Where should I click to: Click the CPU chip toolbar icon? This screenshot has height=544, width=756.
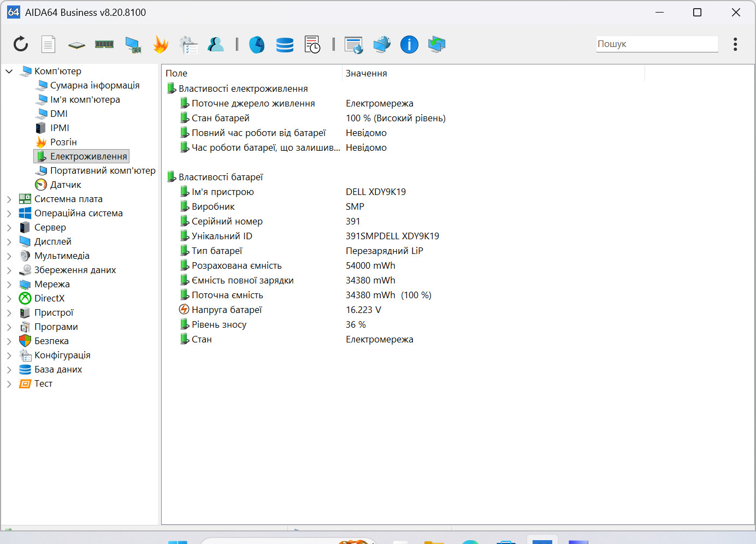[x=76, y=45]
